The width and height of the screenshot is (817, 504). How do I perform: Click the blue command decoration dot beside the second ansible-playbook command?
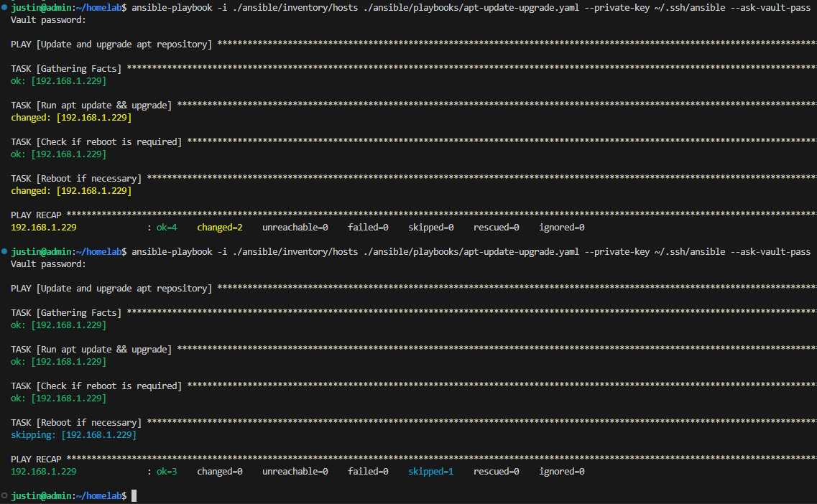click(x=5, y=252)
